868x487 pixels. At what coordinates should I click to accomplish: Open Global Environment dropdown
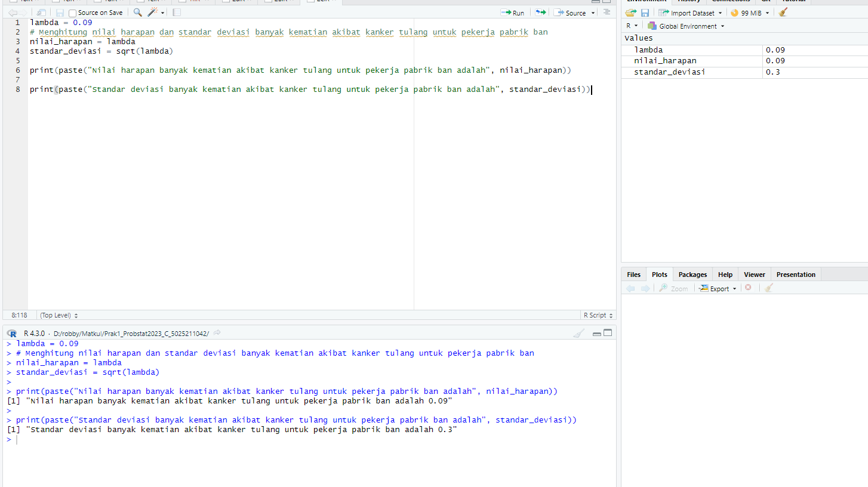click(687, 26)
